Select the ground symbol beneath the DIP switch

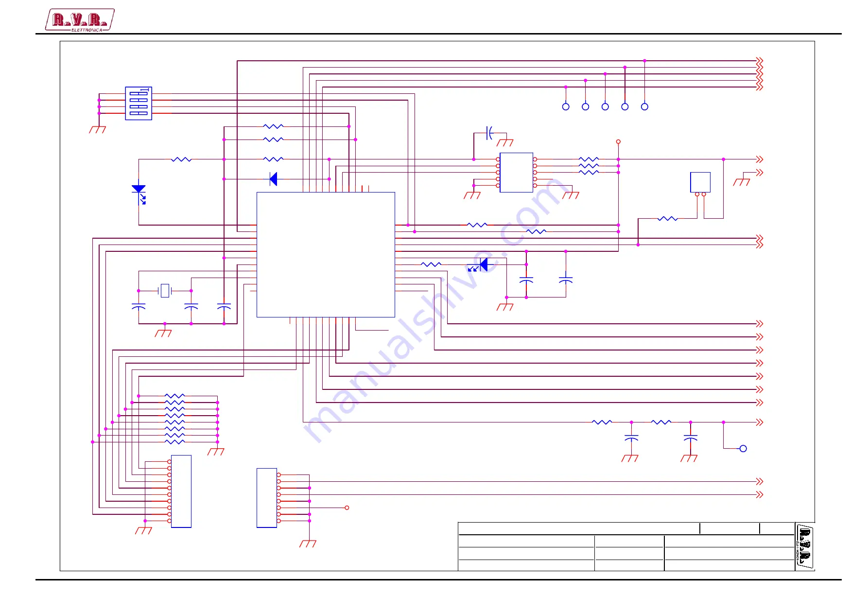(x=97, y=129)
